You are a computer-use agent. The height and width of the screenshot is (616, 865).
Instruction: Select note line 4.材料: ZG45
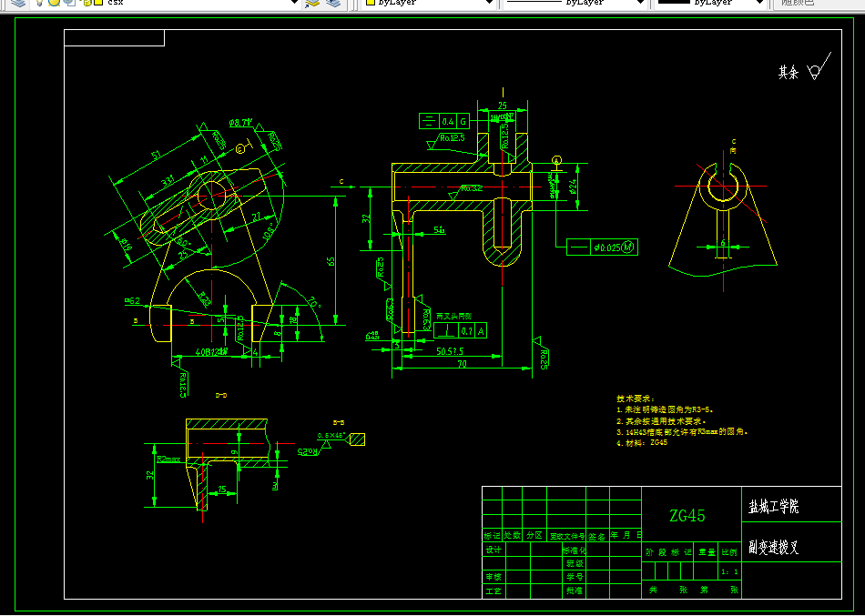click(x=642, y=443)
